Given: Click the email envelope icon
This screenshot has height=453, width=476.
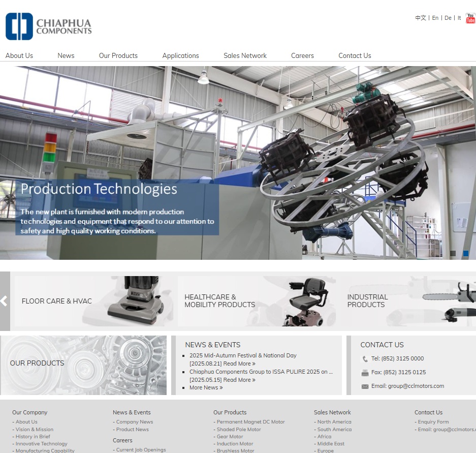Looking at the screenshot, I should tap(365, 386).
